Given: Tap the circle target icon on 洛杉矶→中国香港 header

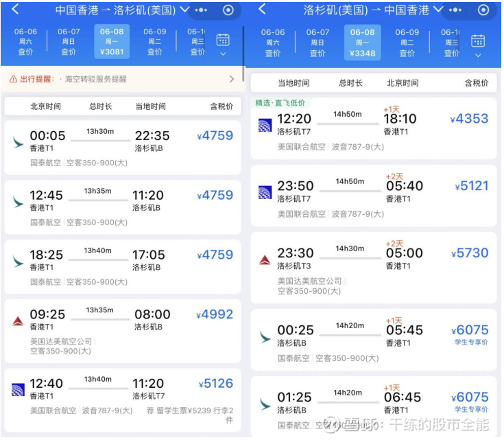Looking at the screenshot, I should click(483, 10).
